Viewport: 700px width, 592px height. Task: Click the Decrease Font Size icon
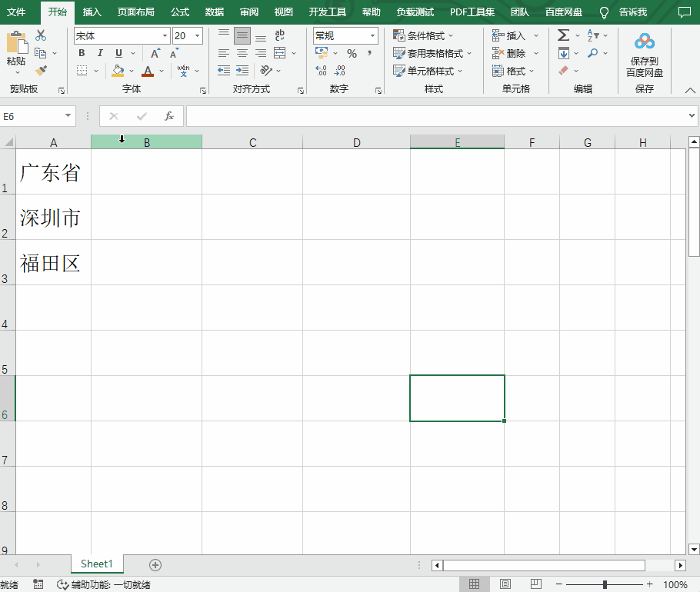coord(174,54)
